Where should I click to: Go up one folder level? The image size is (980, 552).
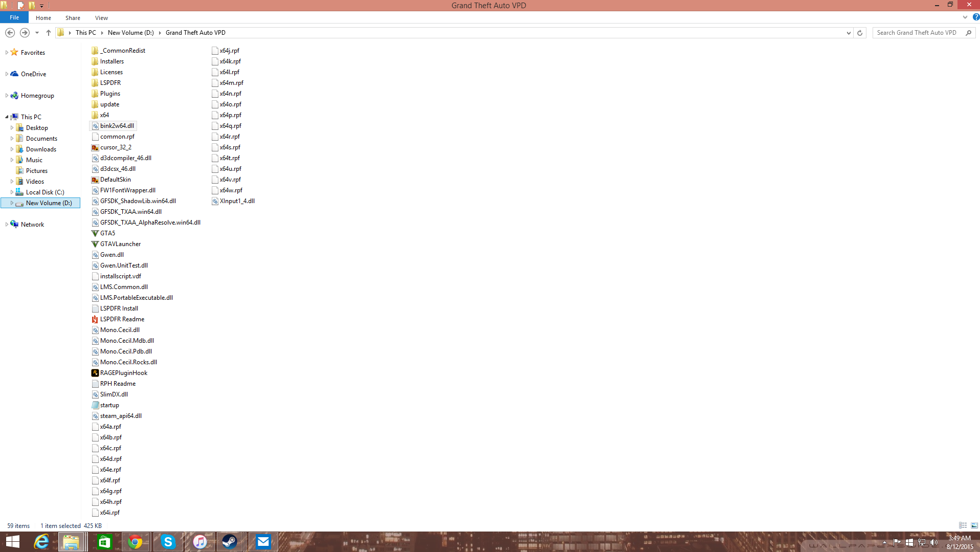[x=49, y=33]
